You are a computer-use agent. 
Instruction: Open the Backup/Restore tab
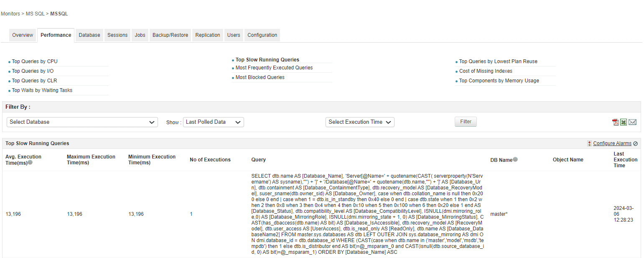170,35
